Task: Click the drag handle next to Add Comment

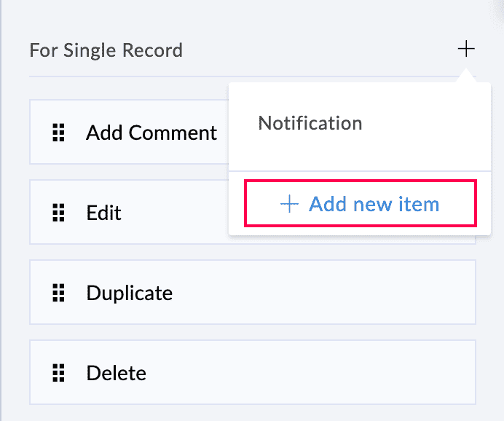Action: tap(58, 133)
